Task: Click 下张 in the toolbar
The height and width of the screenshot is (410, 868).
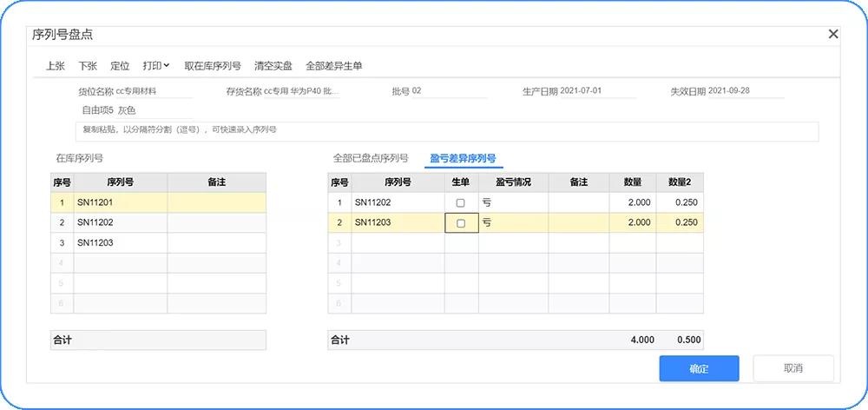Action: click(88, 66)
